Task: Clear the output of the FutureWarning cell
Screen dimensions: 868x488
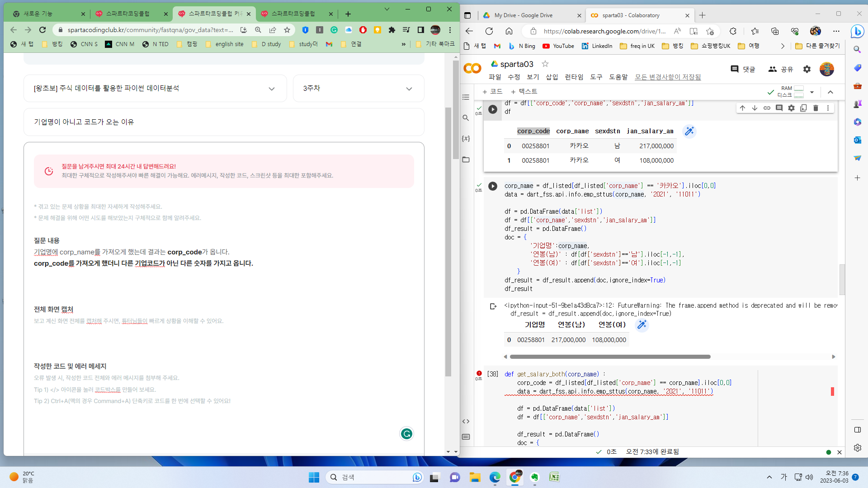Action: tap(493, 306)
